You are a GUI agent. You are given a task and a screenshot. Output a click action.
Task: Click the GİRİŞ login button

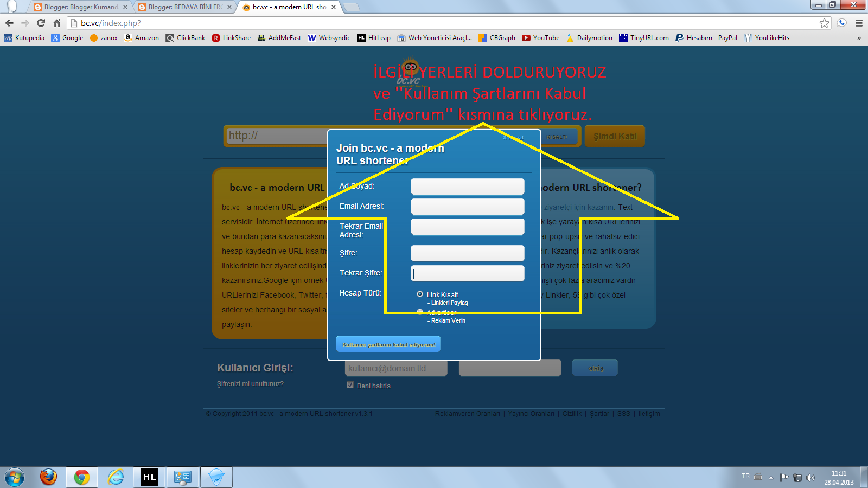595,368
